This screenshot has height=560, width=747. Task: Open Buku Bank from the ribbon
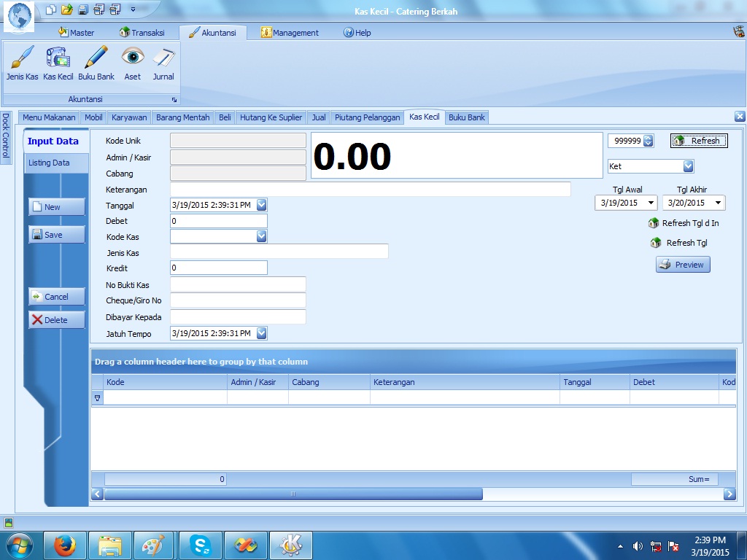pyautogui.click(x=96, y=58)
